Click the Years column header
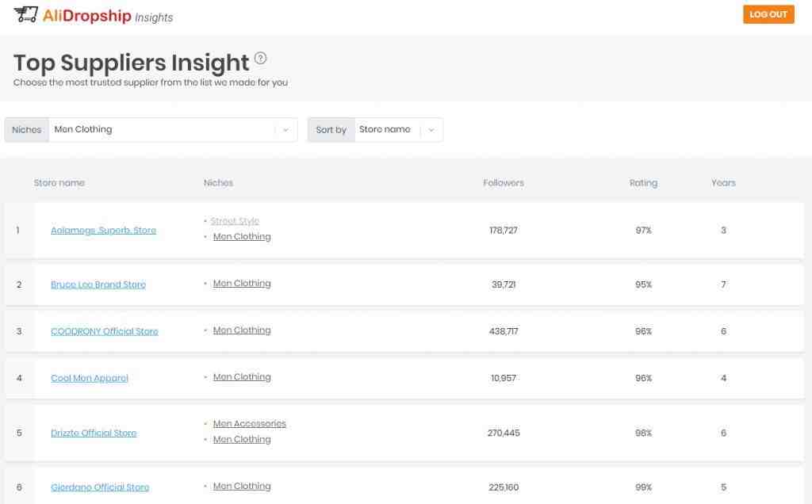 pyautogui.click(x=723, y=183)
